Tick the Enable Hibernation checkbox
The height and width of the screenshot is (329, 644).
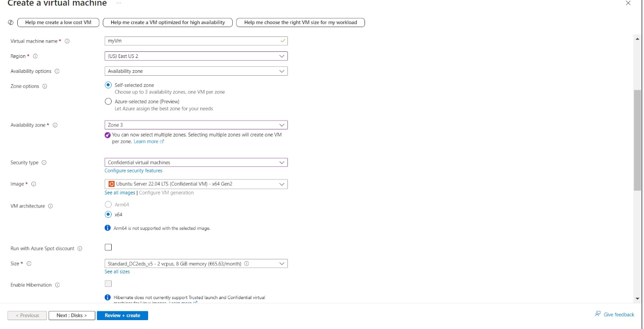point(108,284)
